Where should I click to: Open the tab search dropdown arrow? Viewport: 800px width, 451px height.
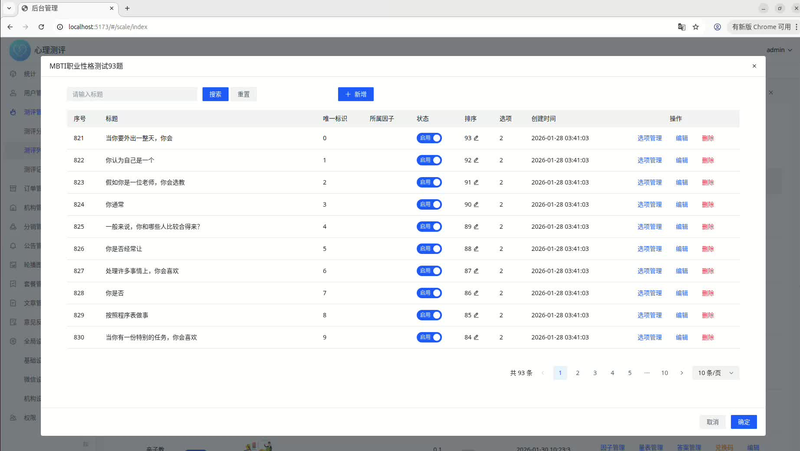pos(9,8)
